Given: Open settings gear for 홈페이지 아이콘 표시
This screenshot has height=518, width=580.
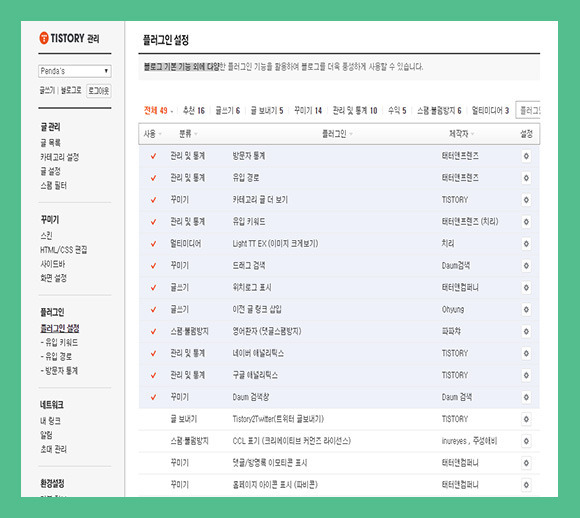Looking at the screenshot, I should (x=526, y=485).
